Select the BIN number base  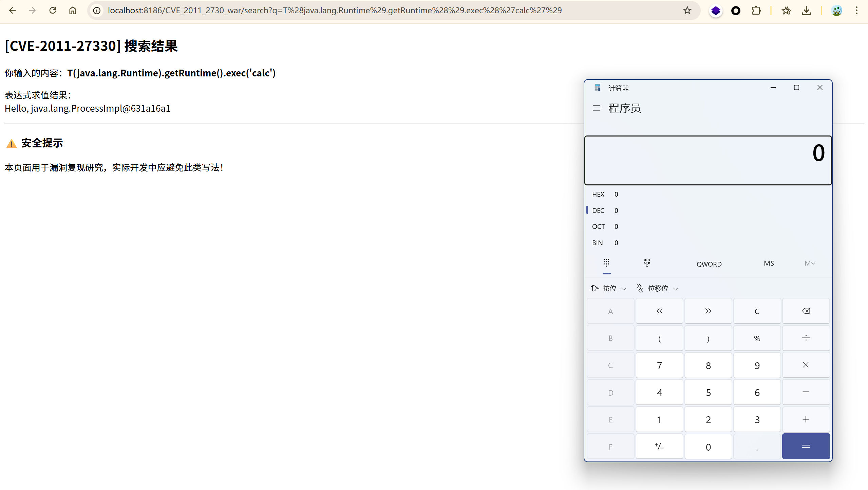click(598, 243)
